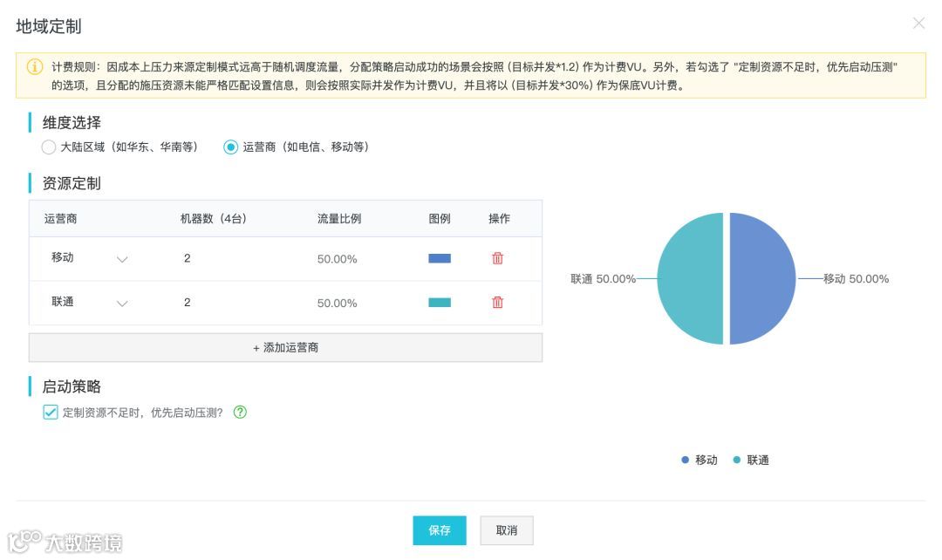Click the teal 联通 pie slice

(x=690, y=279)
